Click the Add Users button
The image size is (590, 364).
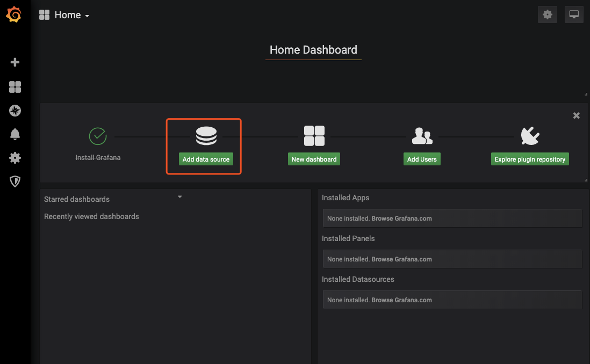(x=422, y=159)
